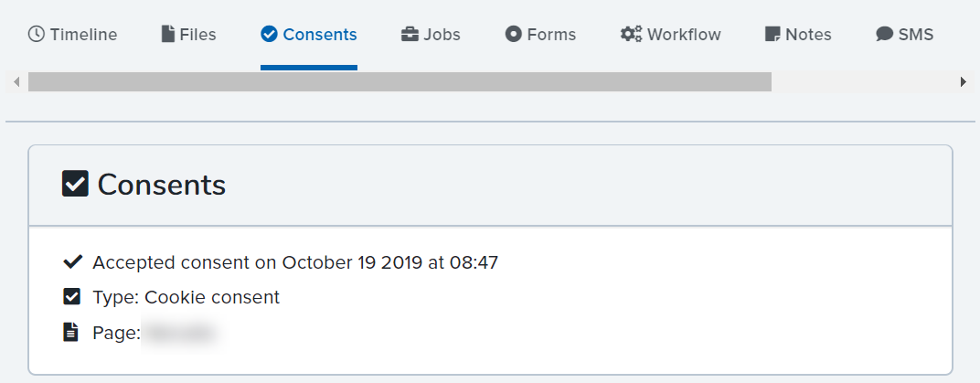Click the file icon beside Page label

72,333
